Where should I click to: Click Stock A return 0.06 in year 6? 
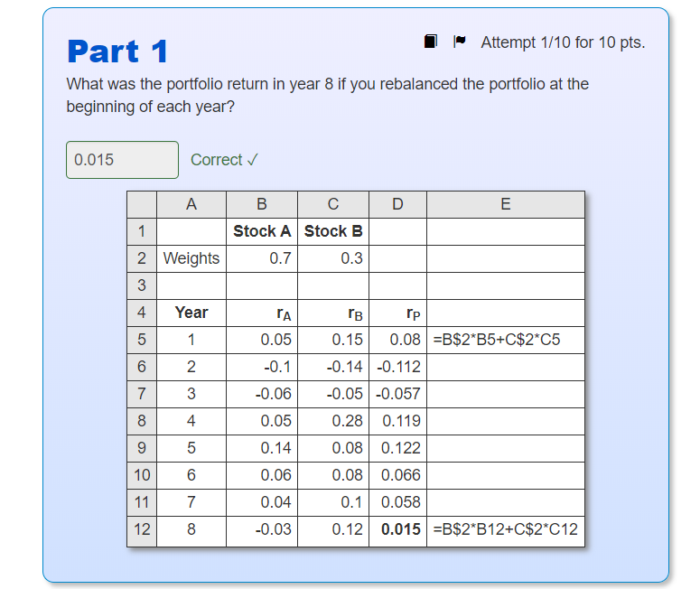[x=262, y=475]
